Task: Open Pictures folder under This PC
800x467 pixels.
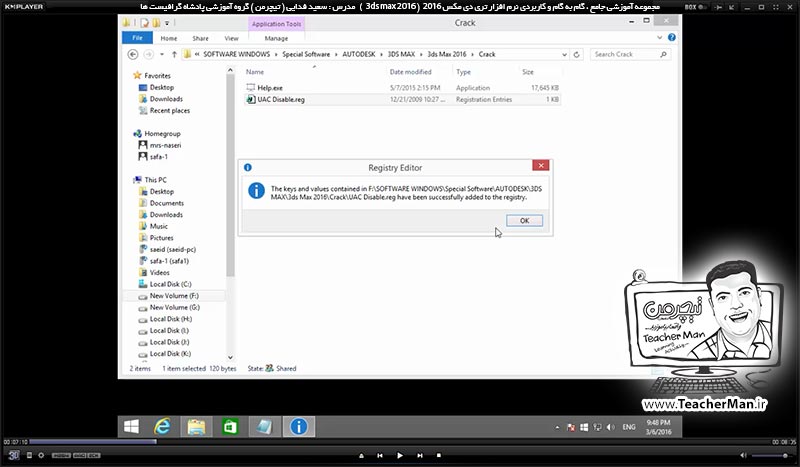Action: 162,238
